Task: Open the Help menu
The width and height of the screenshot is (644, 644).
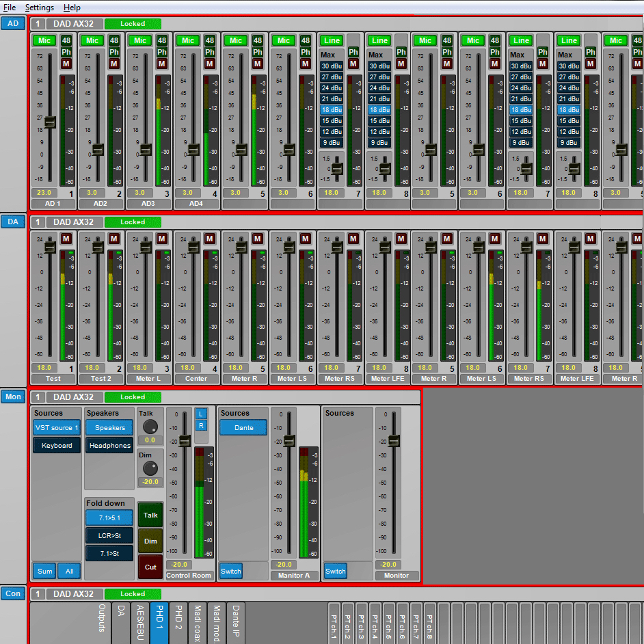Action: click(x=71, y=8)
